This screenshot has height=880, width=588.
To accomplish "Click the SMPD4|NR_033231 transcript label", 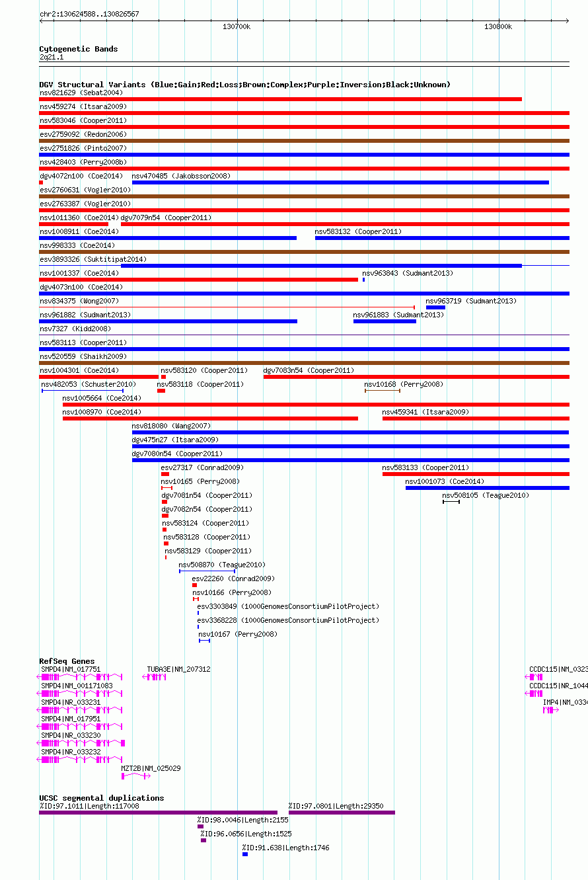I will coord(71,702).
